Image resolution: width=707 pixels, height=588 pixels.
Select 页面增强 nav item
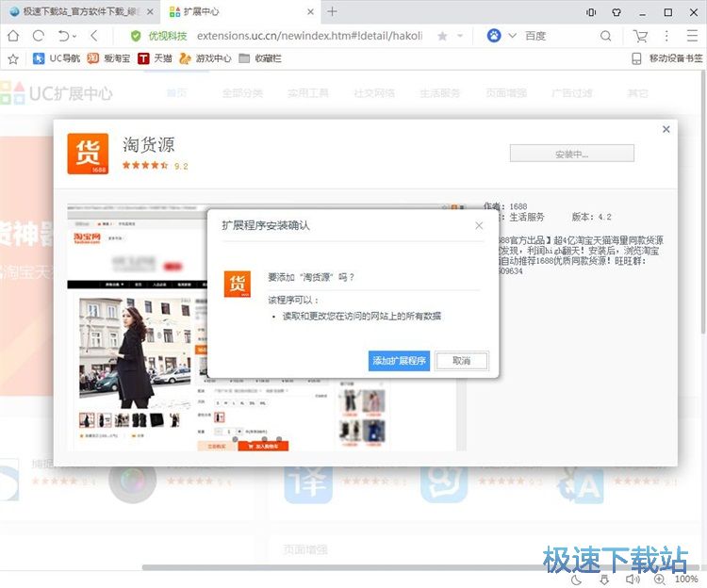(506, 93)
